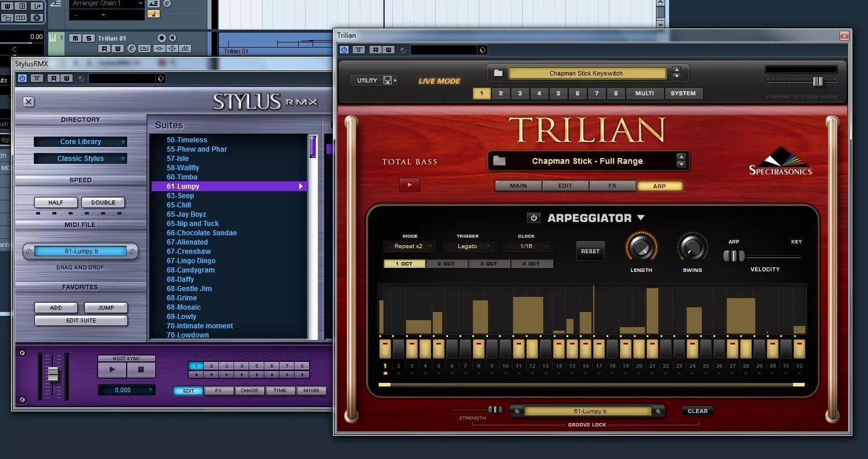
Task: Adjust the ARP/KEY velocity slider
Action: (x=734, y=256)
